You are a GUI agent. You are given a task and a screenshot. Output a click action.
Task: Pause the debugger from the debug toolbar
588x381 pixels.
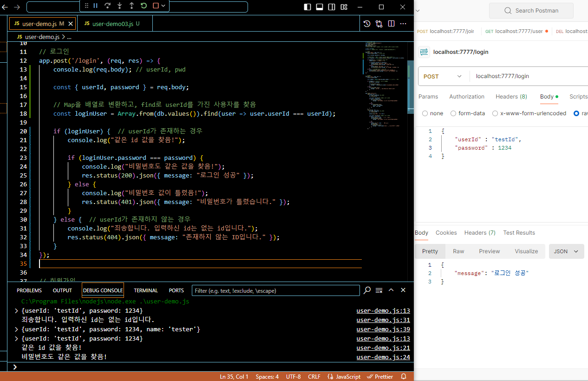pos(95,6)
